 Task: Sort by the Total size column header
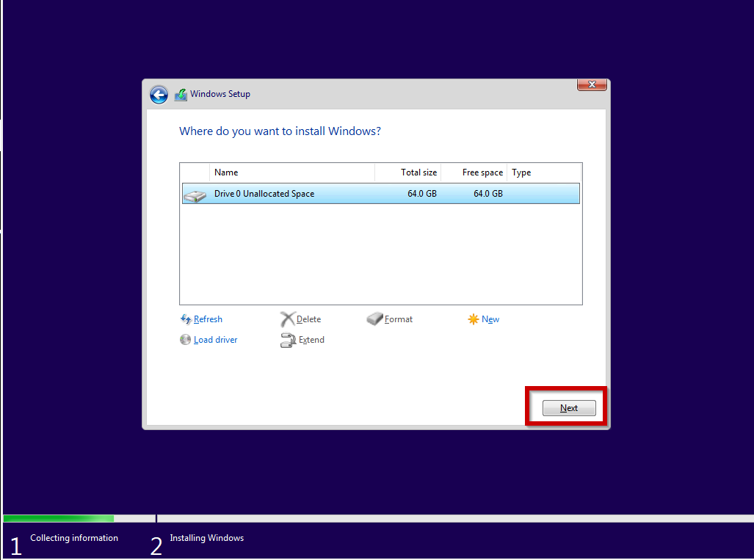coord(407,172)
